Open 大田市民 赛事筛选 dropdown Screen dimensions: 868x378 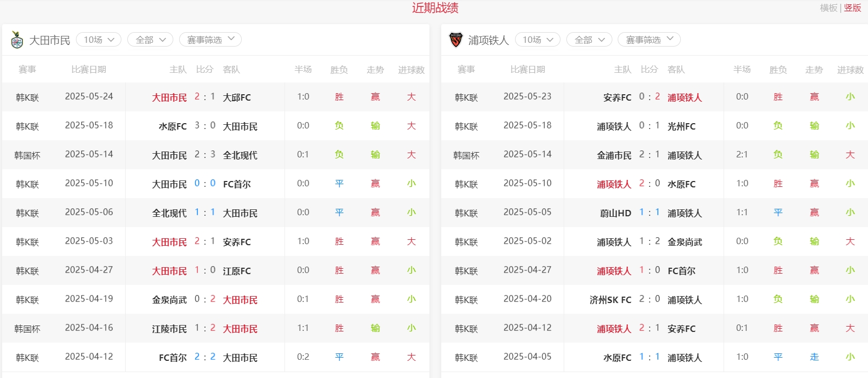click(210, 40)
